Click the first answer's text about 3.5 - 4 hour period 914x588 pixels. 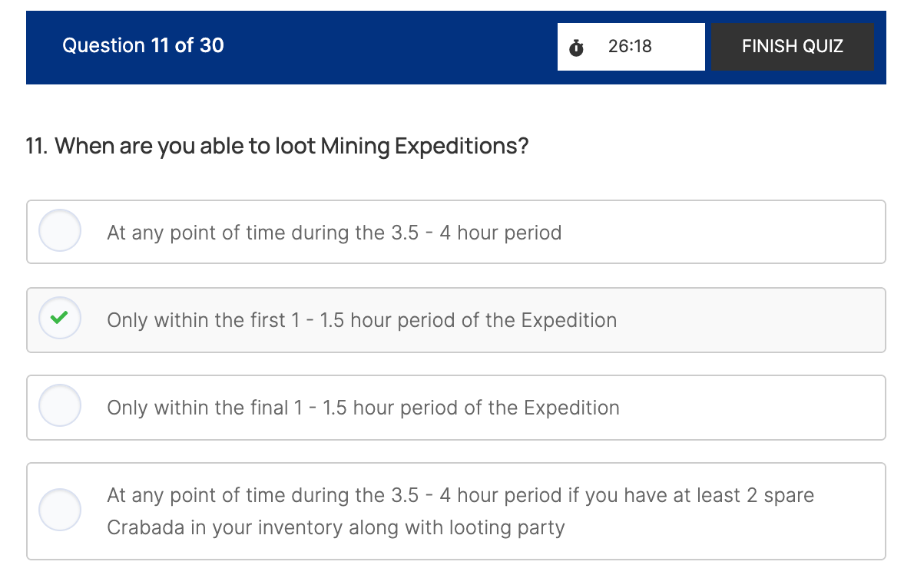click(334, 233)
